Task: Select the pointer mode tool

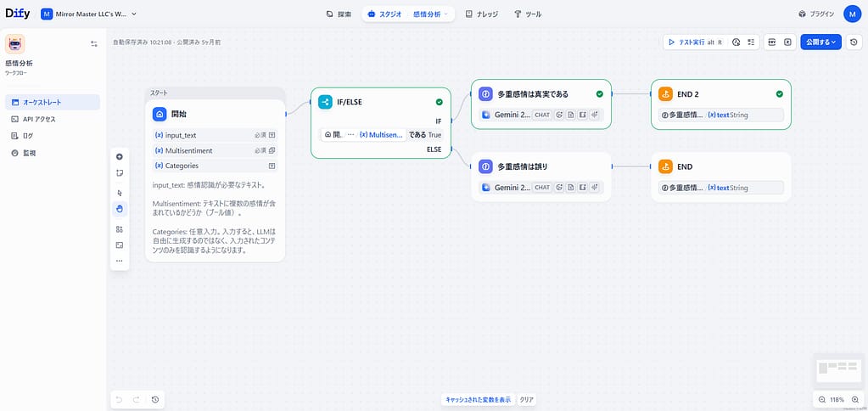Action: pyautogui.click(x=120, y=193)
